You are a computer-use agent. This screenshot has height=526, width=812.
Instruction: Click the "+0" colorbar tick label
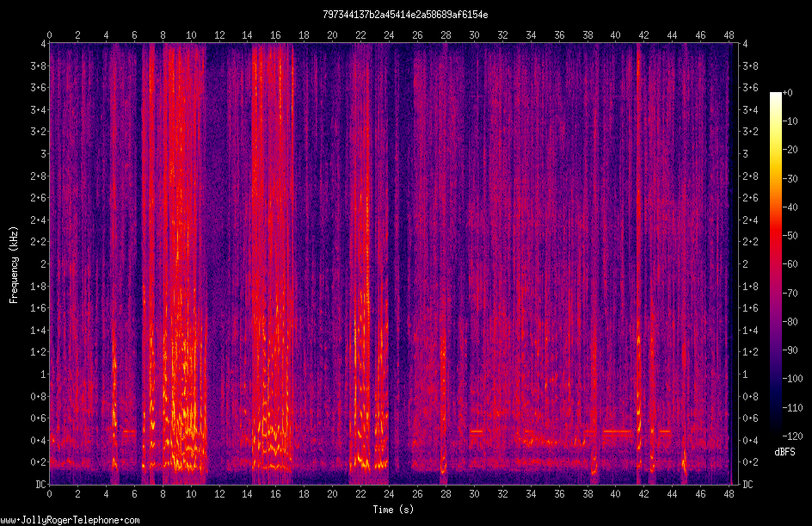(x=787, y=93)
